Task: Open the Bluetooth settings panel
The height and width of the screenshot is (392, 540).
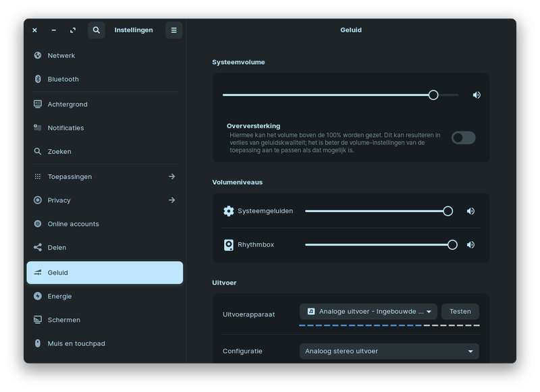Action: [105, 79]
